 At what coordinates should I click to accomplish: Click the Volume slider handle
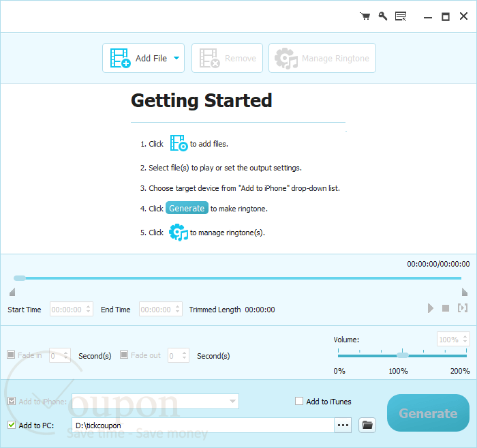403,355
